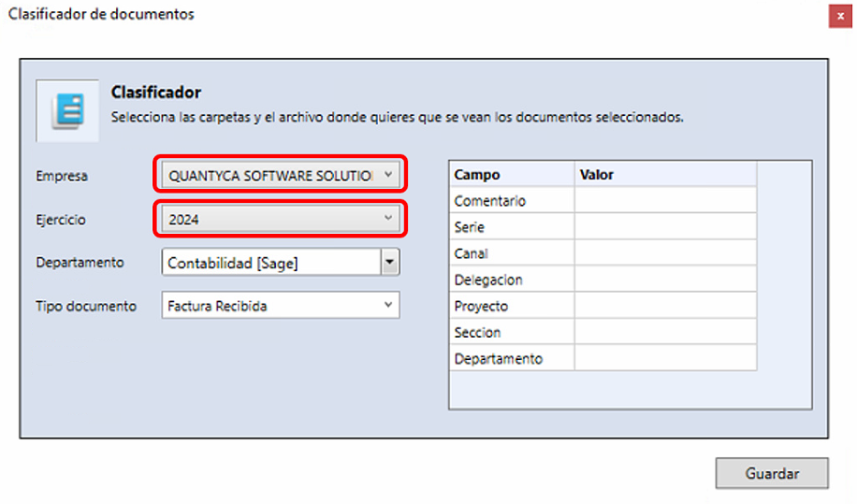The image size is (857, 504).
Task: Select the Proyecto row label
Action: tap(512, 306)
